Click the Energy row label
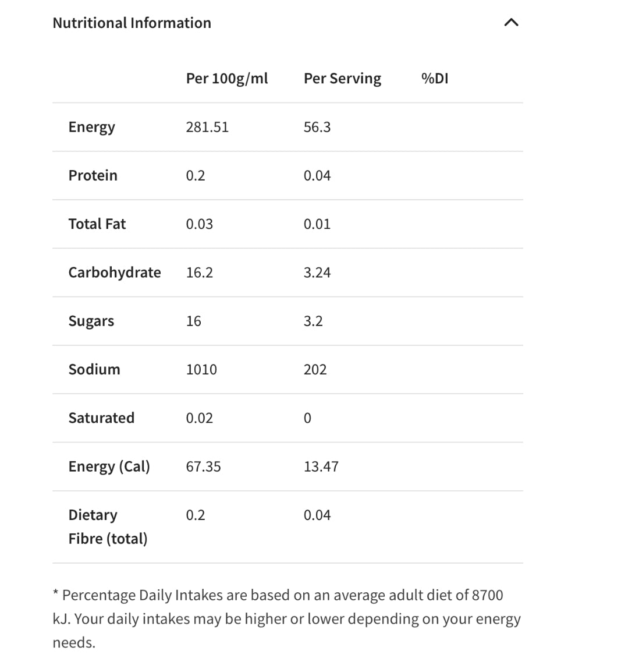Screen dimensions: 639x672 click(91, 127)
